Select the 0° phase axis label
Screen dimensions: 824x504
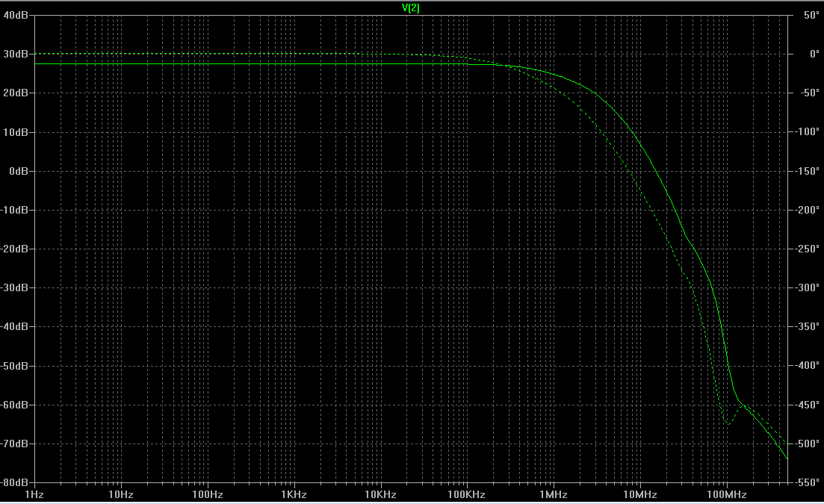(x=814, y=54)
